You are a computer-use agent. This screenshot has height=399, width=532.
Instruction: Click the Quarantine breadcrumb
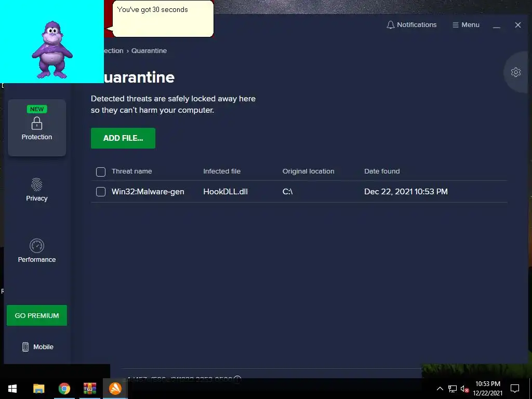(149, 50)
